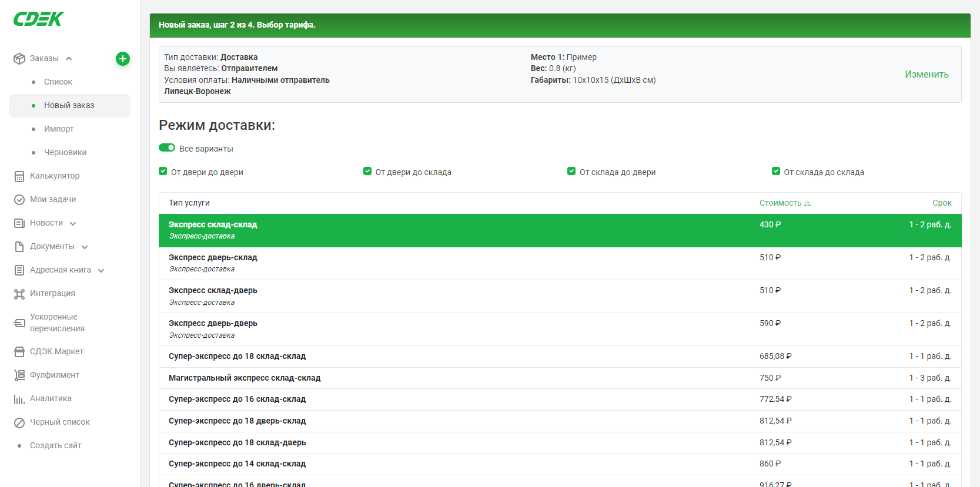Sort by the Стоимость column header
The height and width of the screenshot is (487, 980).
click(x=781, y=203)
